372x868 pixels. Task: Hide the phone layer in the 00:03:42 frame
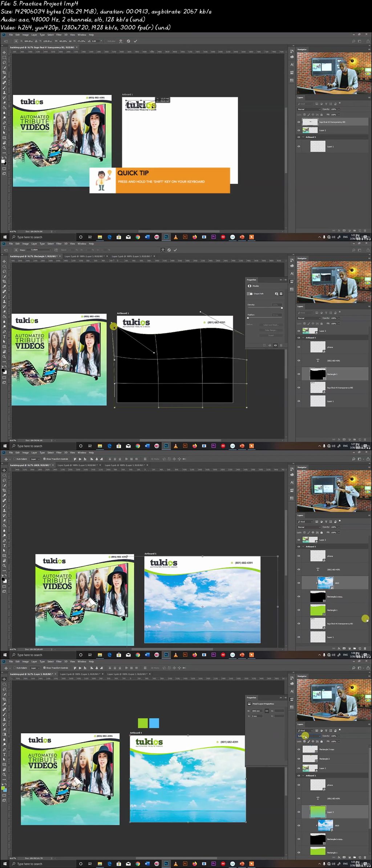(299, 347)
